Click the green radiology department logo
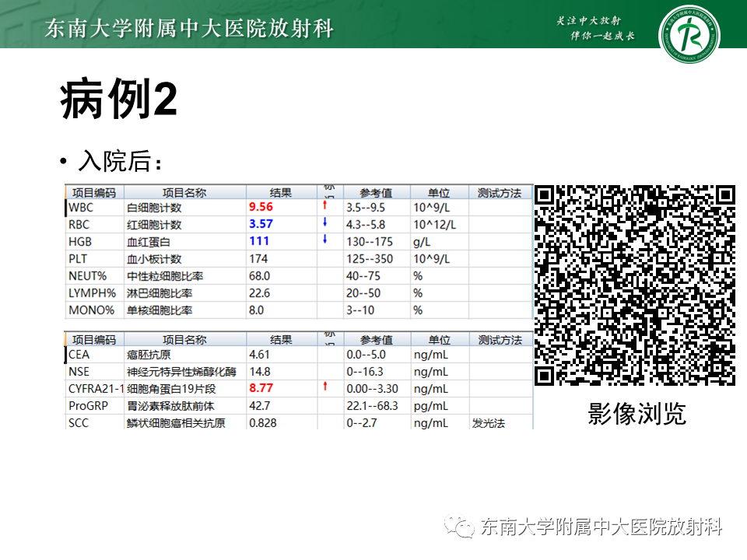Screen dimensions: 747x560 point(689,34)
